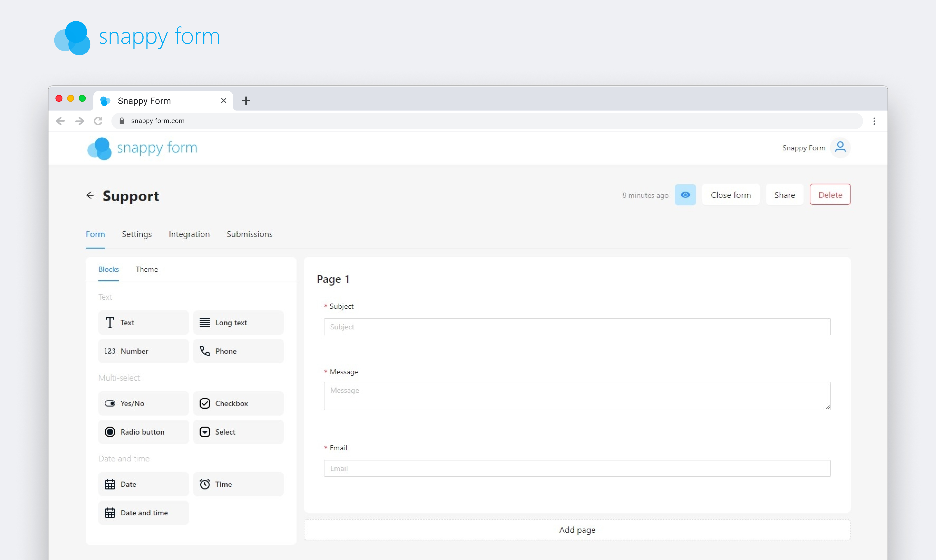Open the Submissions tab
Viewport: 936px width, 560px height.
click(249, 234)
